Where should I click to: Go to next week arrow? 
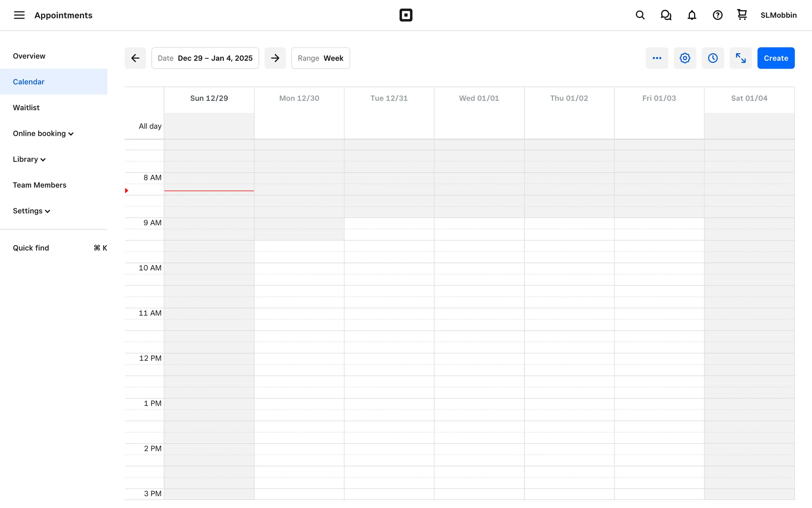(x=275, y=58)
